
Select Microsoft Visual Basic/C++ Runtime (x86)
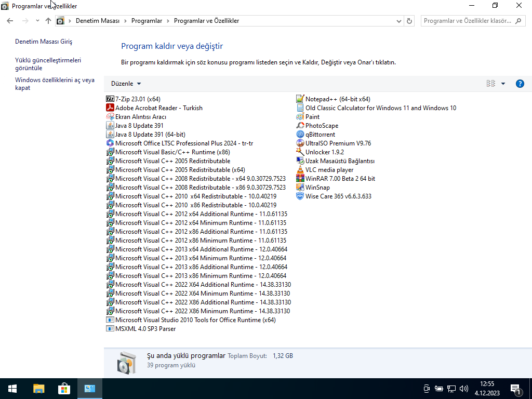tap(168, 152)
